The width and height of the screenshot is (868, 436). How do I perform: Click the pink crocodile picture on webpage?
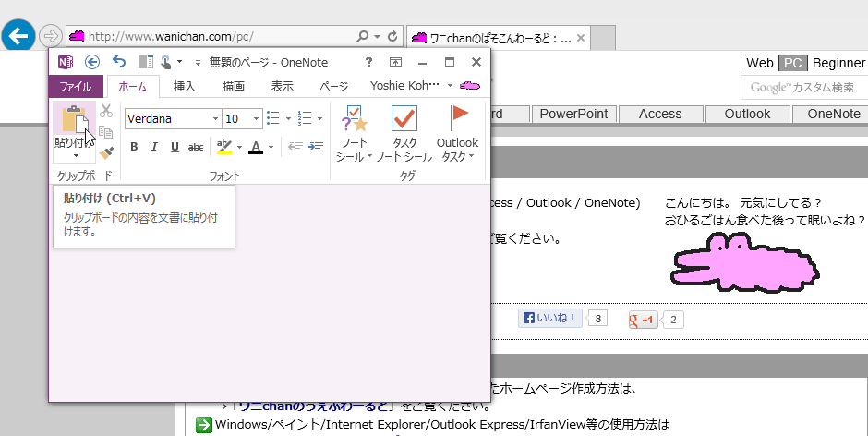[x=745, y=263]
